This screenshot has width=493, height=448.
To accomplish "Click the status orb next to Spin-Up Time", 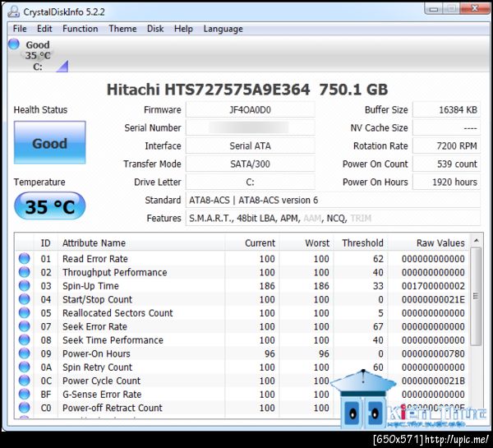I will click(x=25, y=286).
